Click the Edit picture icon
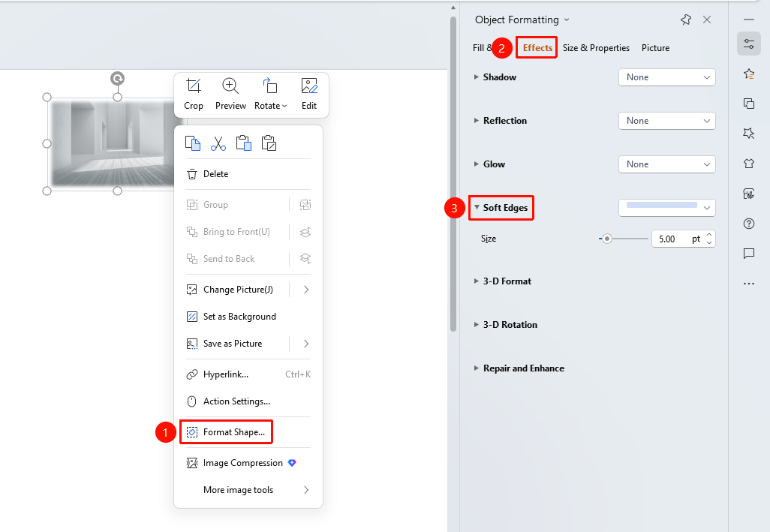Image resolution: width=770 pixels, height=532 pixels. point(309,86)
